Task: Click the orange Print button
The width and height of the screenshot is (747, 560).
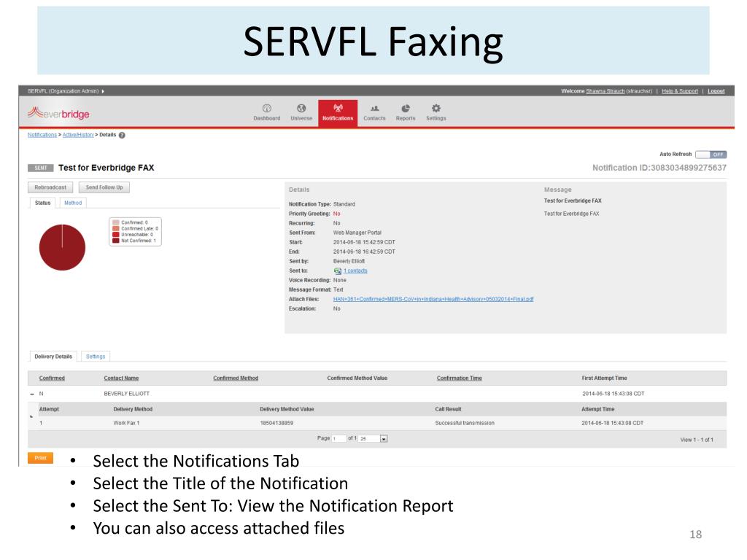Action: [41, 458]
